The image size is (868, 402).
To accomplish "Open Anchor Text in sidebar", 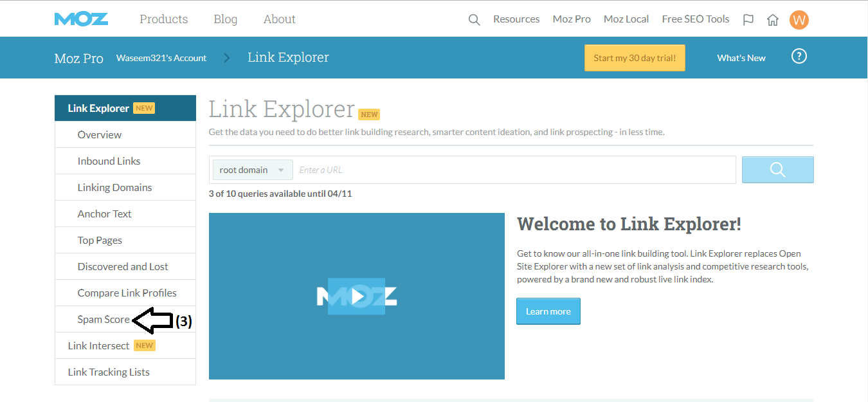I will tap(125, 214).
